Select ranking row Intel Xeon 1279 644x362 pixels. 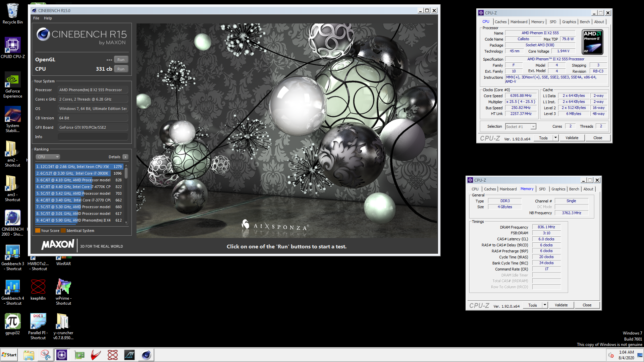(79, 167)
